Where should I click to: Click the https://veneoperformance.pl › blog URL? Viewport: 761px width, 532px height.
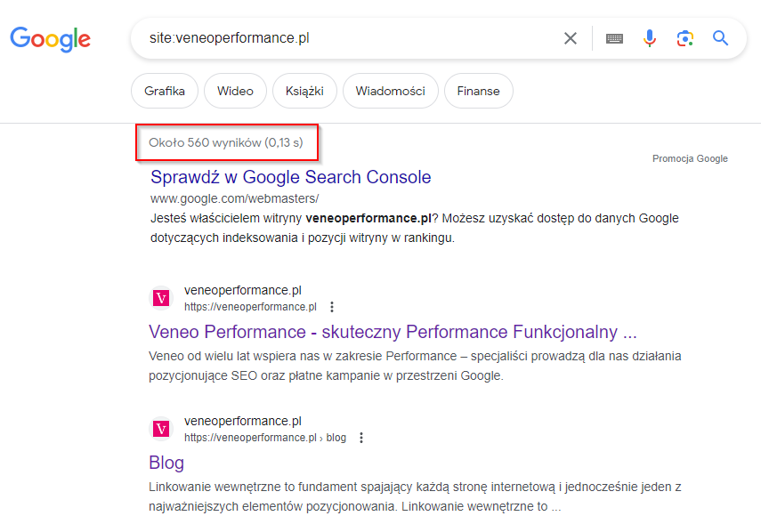(265, 438)
